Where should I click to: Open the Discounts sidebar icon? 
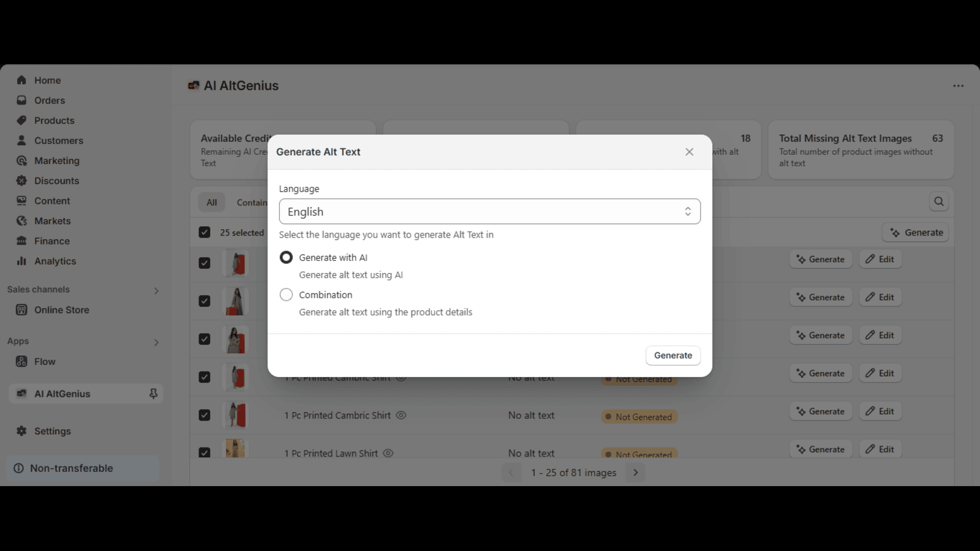click(x=21, y=181)
